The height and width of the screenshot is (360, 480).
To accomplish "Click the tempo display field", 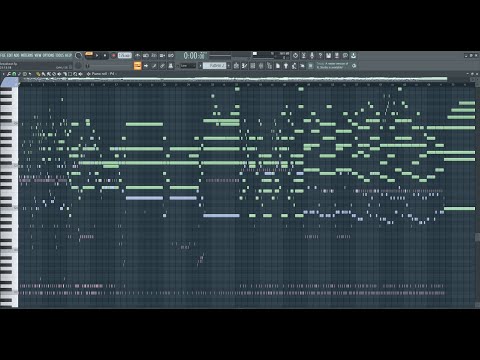I will click(125, 55).
